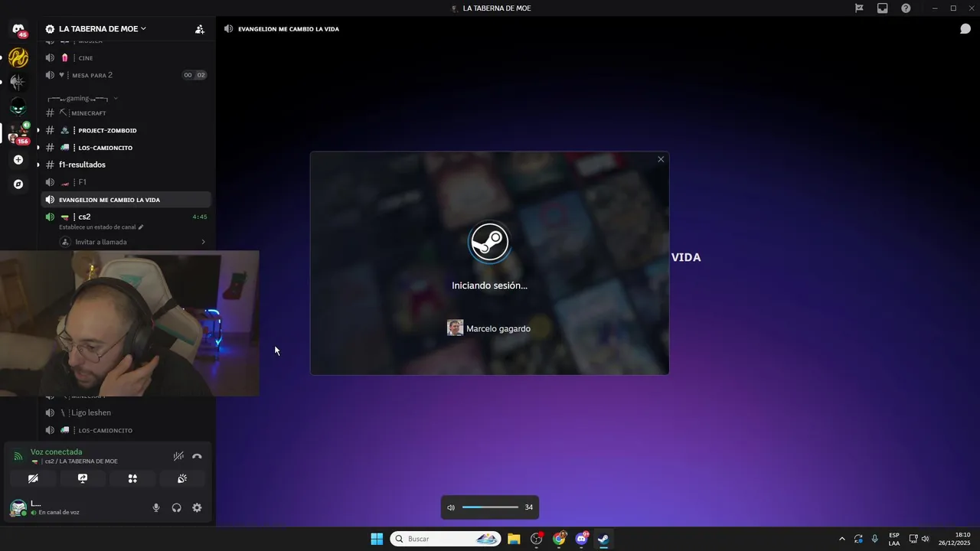
Task: Open Discord direct messages home icon
Action: click(x=18, y=29)
